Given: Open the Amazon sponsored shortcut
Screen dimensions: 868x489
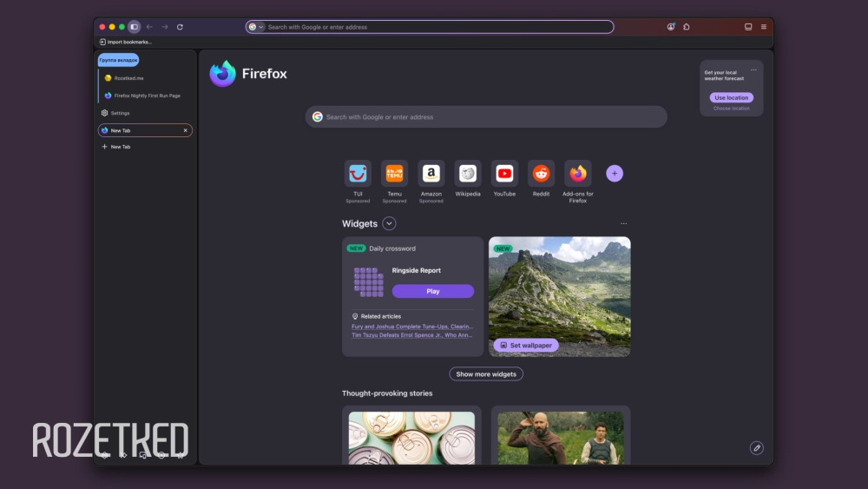Looking at the screenshot, I should [x=431, y=174].
